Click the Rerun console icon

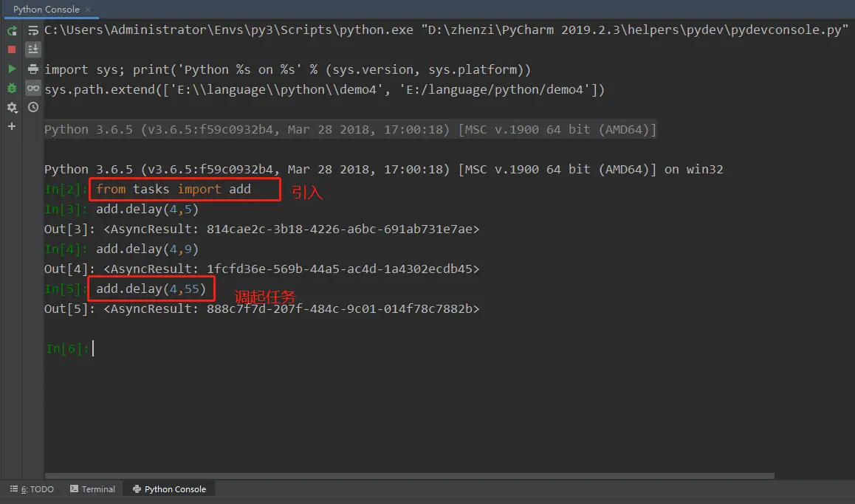click(x=12, y=31)
